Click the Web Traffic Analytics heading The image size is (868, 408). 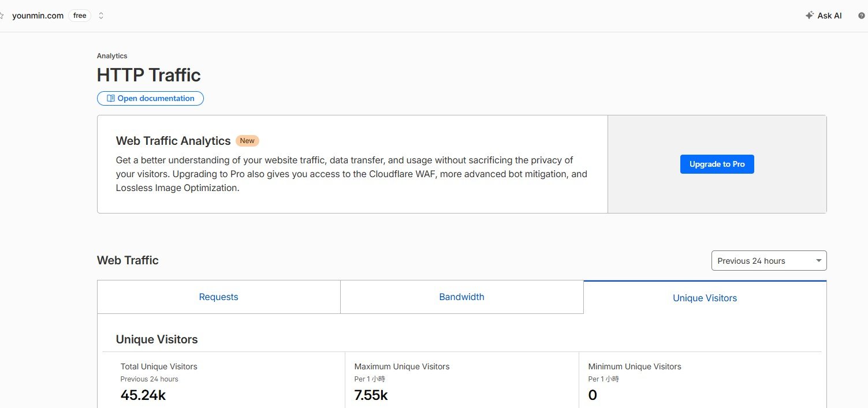(173, 141)
